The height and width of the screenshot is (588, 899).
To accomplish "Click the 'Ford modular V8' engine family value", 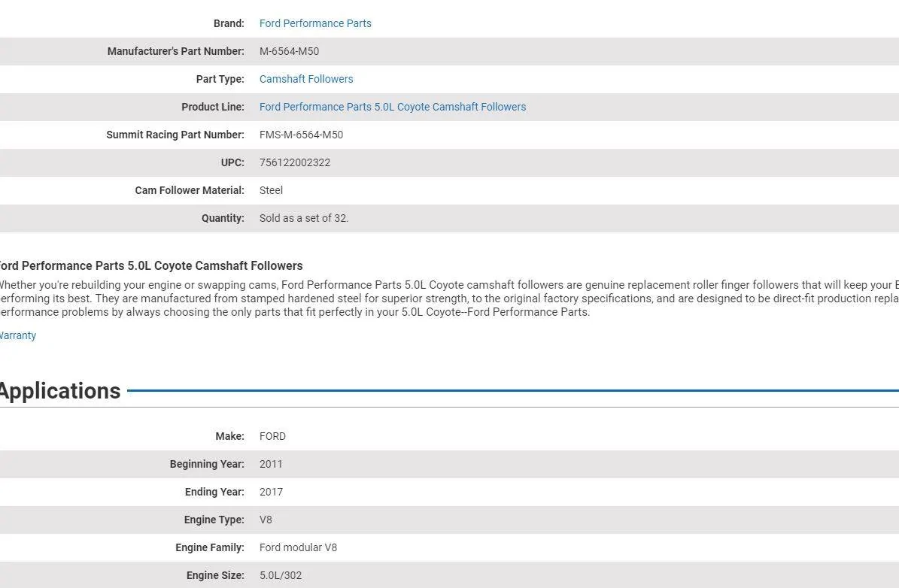I will (298, 548).
